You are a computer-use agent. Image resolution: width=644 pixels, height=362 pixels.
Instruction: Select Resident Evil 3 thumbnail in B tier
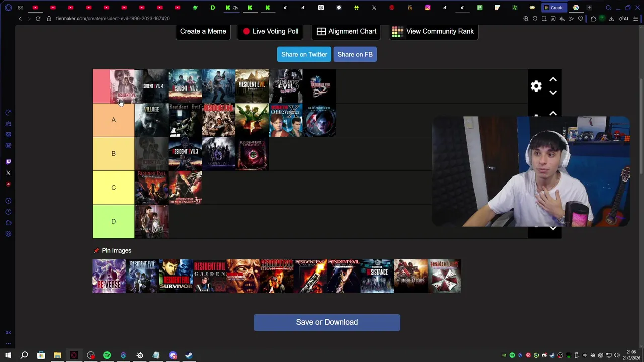(185, 154)
